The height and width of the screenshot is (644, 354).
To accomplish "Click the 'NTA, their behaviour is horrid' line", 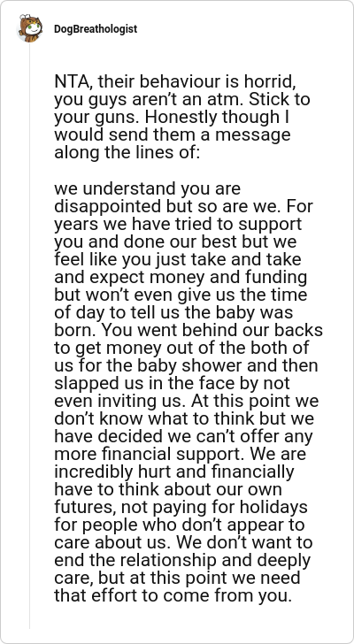I will click(x=174, y=82).
